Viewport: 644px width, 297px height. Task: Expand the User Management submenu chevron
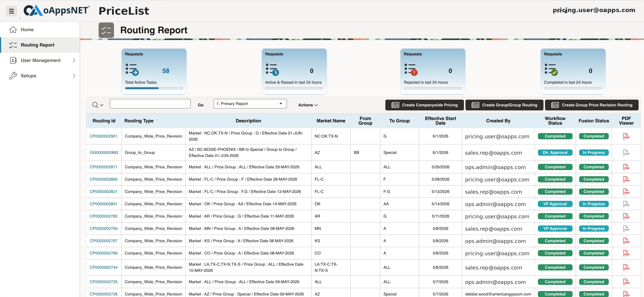tap(74, 60)
